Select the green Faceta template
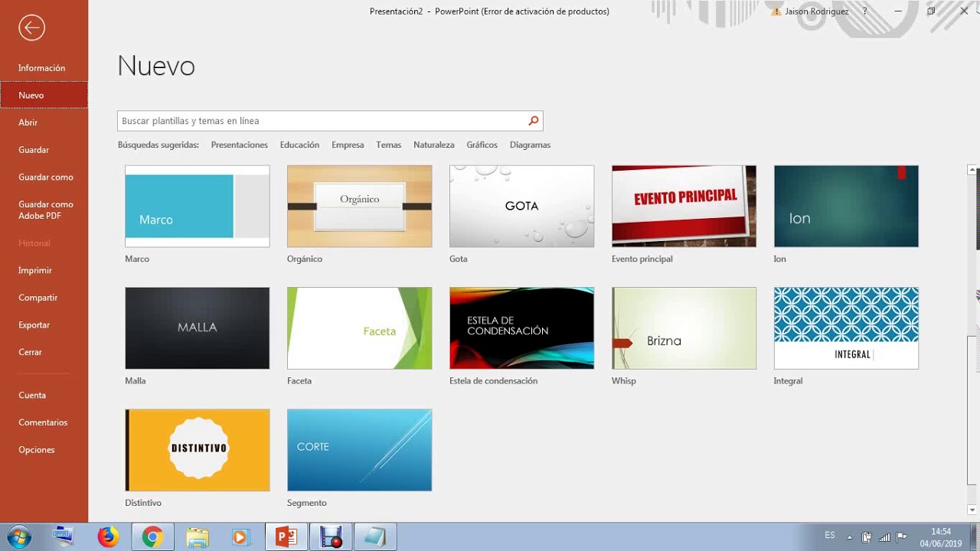Screen dimensions: 980x551 tap(360, 328)
